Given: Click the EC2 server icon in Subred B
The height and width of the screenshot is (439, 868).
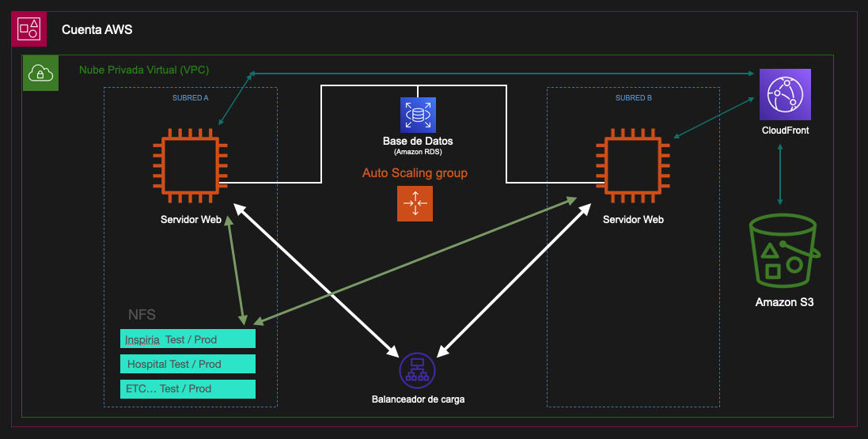Looking at the screenshot, I should pos(633,165).
